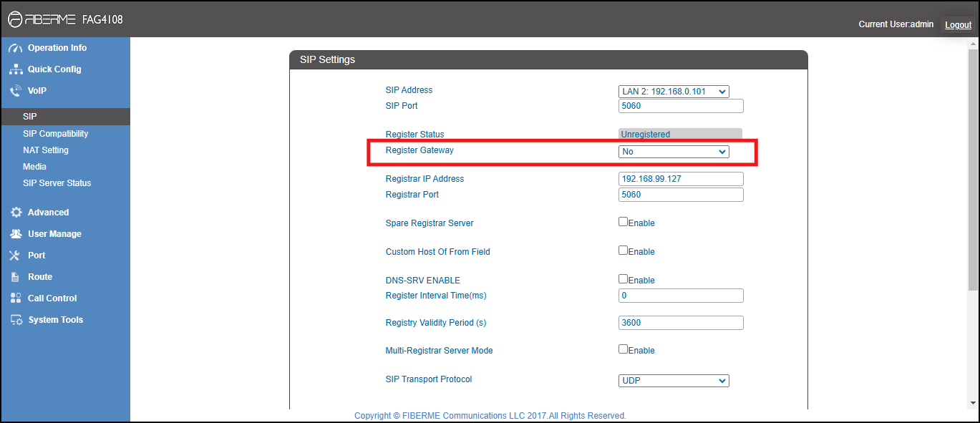
Task: Click the Registry Validity Period field
Action: tap(681, 323)
